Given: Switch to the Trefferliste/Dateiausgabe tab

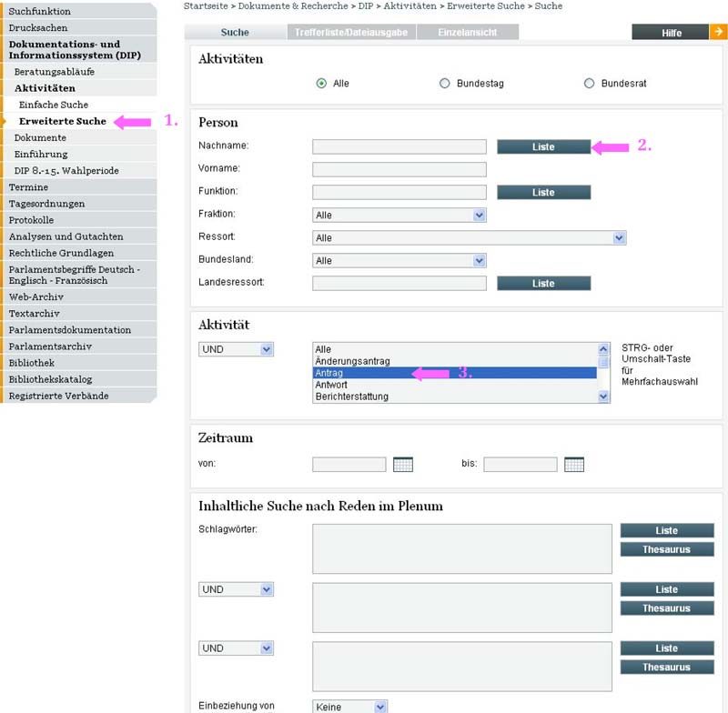Looking at the screenshot, I should (x=350, y=33).
